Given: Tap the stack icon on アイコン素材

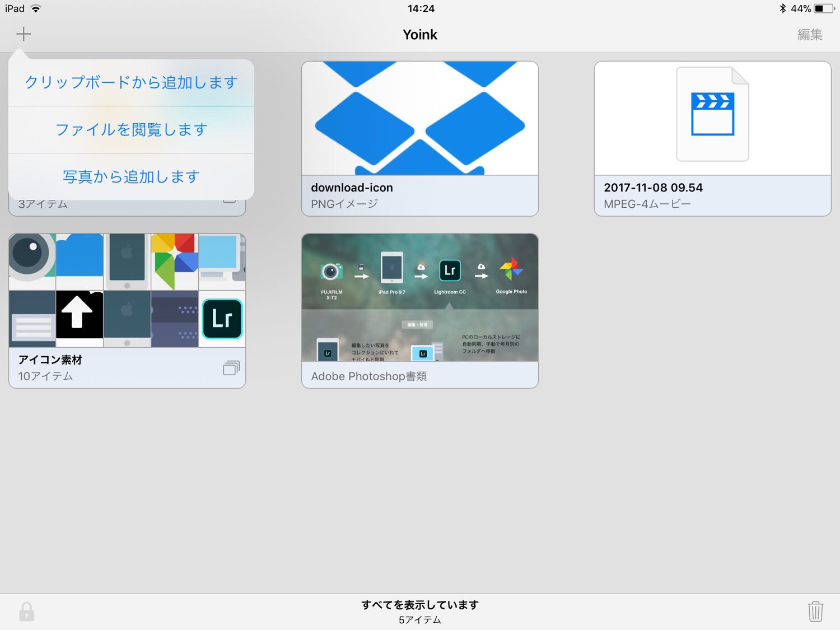Looking at the screenshot, I should pos(231,368).
